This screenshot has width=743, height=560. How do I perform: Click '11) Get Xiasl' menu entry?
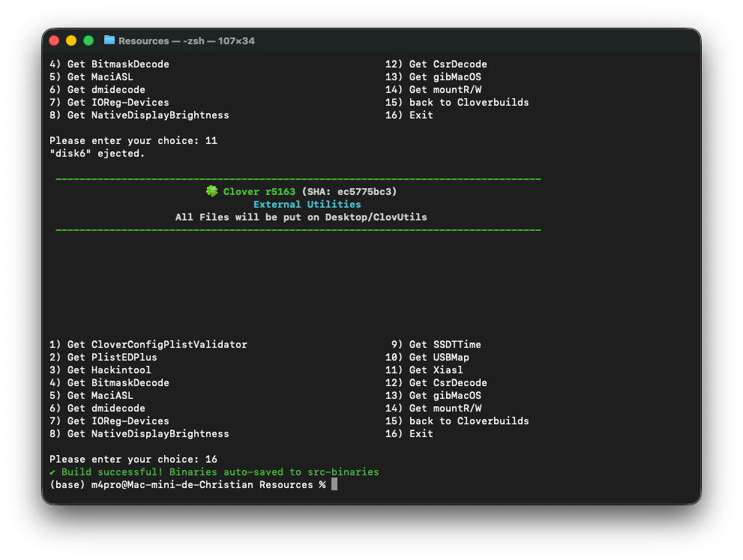tap(424, 370)
